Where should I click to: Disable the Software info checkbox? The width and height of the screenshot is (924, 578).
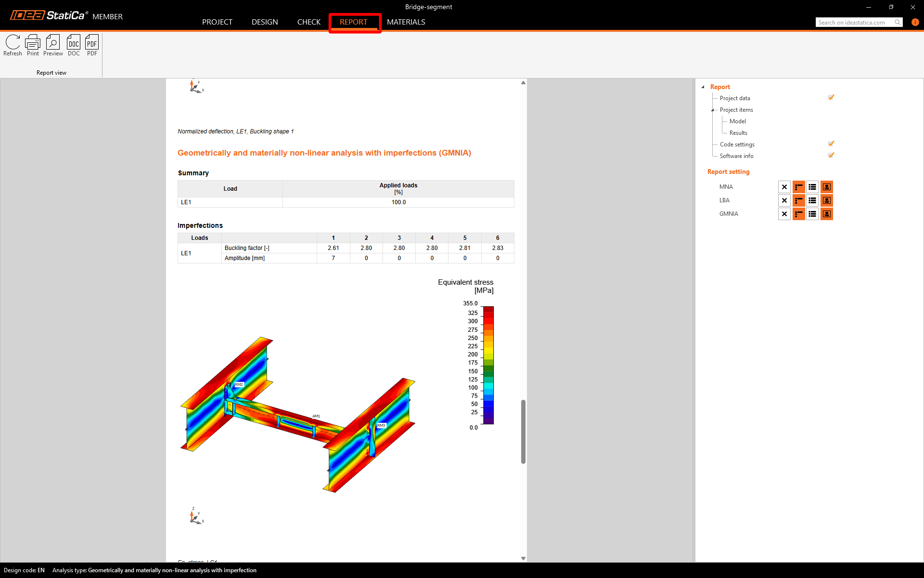click(x=831, y=156)
